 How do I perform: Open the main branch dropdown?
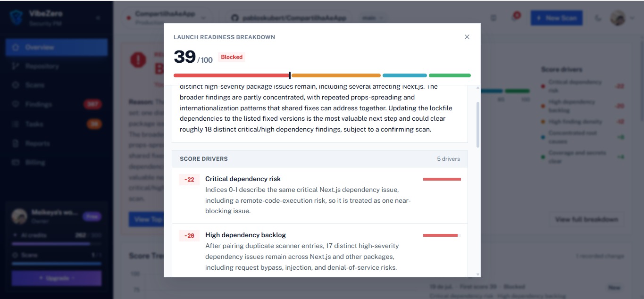[372, 18]
